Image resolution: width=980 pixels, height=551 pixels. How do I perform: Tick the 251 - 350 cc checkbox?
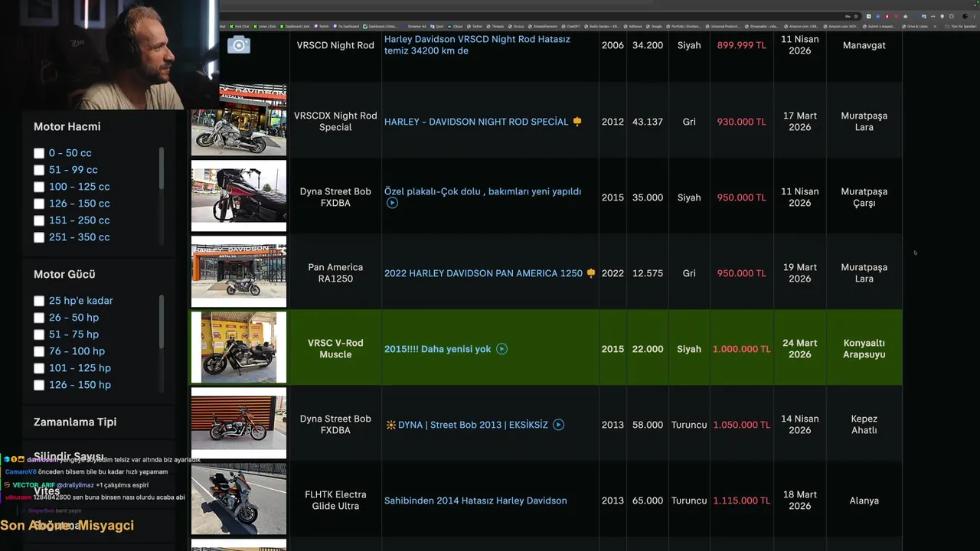pyautogui.click(x=39, y=237)
